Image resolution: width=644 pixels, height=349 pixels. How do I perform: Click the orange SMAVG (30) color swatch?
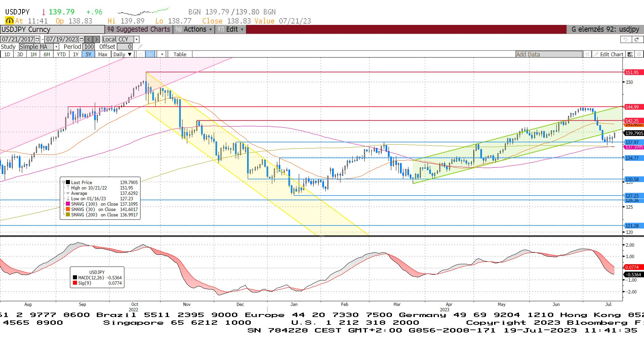pos(68,209)
